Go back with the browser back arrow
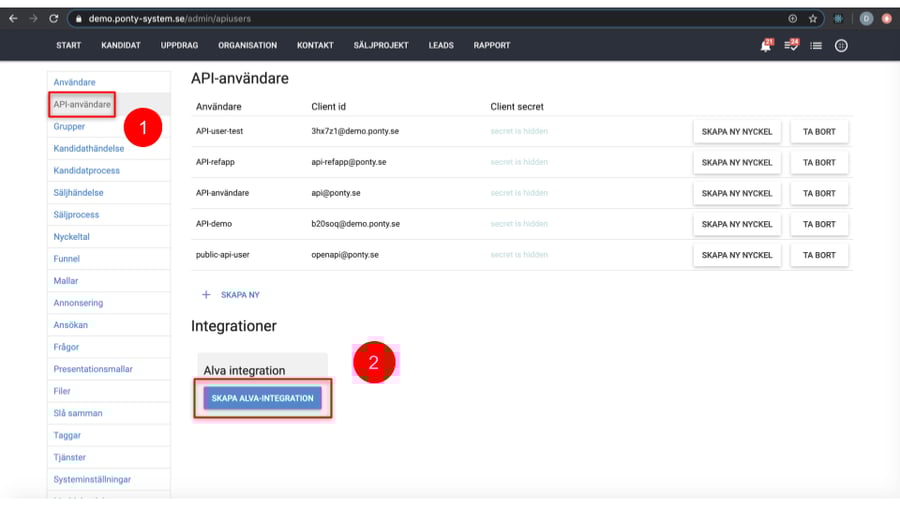The image size is (900, 506). 13,18
